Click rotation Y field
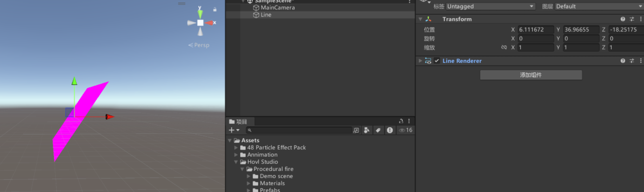Image resolution: width=644 pixels, height=192 pixels. pos(581,39)
